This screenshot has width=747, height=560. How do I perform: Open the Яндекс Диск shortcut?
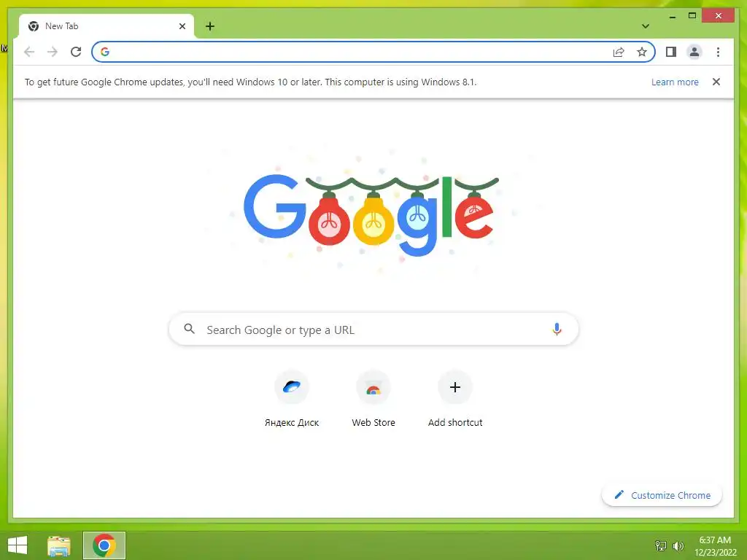point(292,399)
